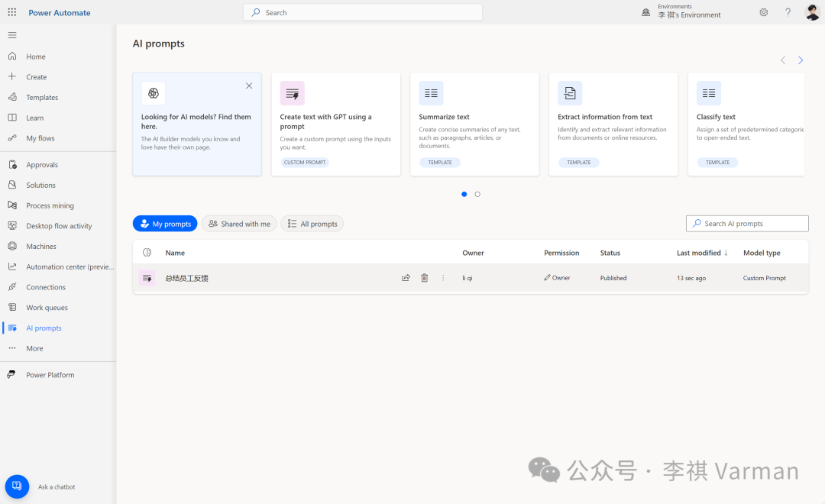The image size is (825, 504).
Task: Sort by Last modified column
Action: pos(702,253)
